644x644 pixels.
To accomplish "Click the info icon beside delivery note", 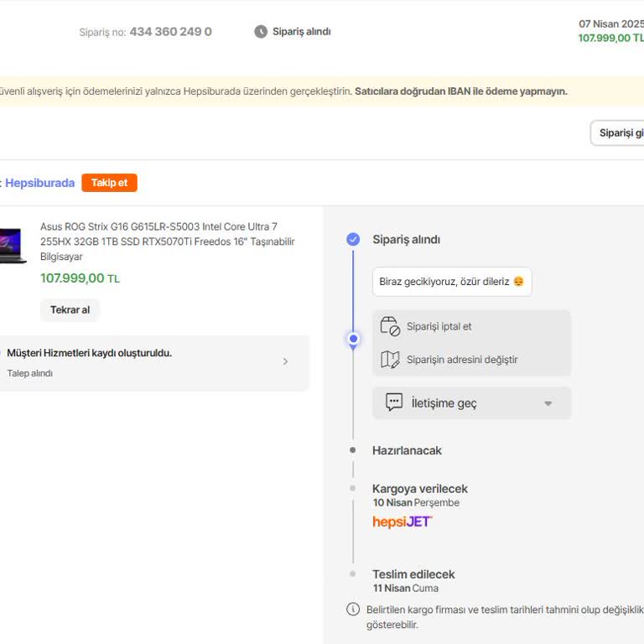I will [353, 610].
